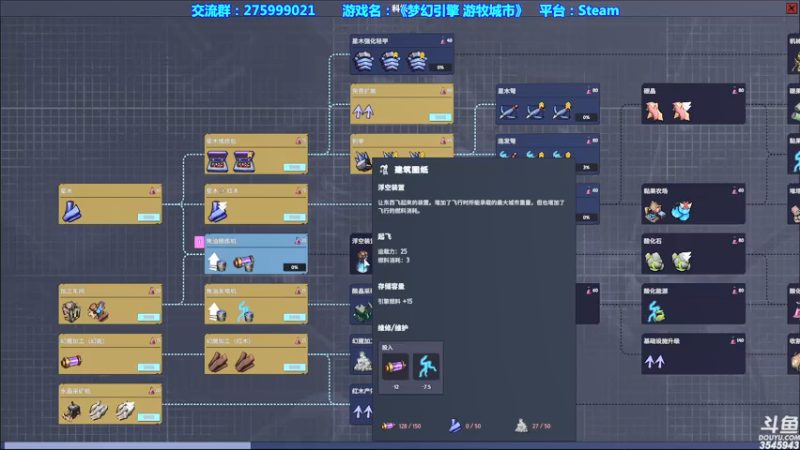The width and height of the screenshot is (800, 450).
Task: Select the 酸化能源 card title
Action: [656, 291]
